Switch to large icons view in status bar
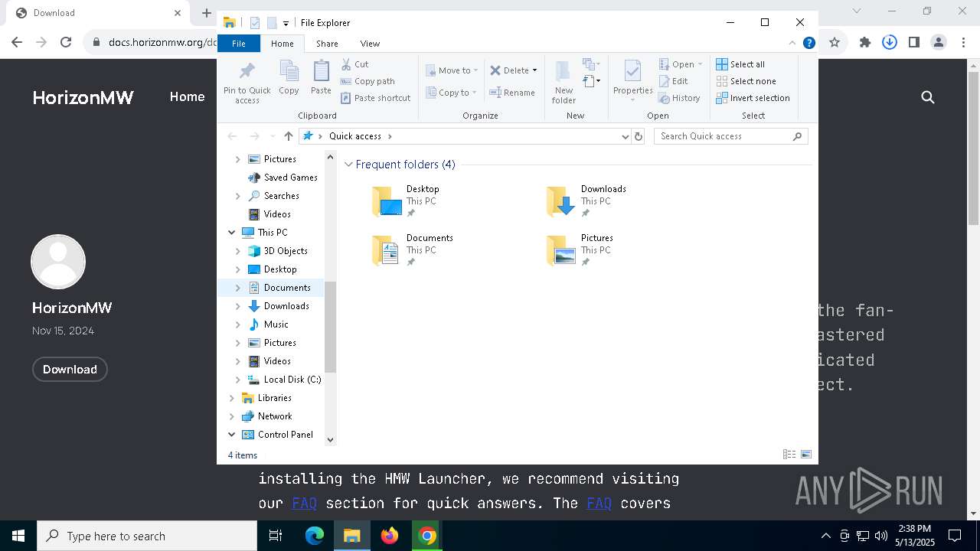Viewport: 980px width, 551px height. point(806,455)
